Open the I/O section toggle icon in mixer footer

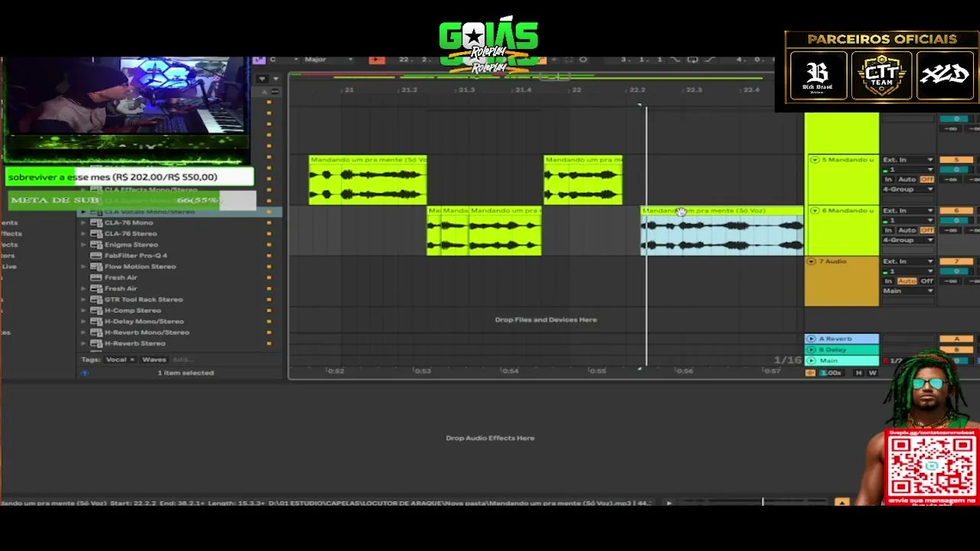click(x=811, y=373)
